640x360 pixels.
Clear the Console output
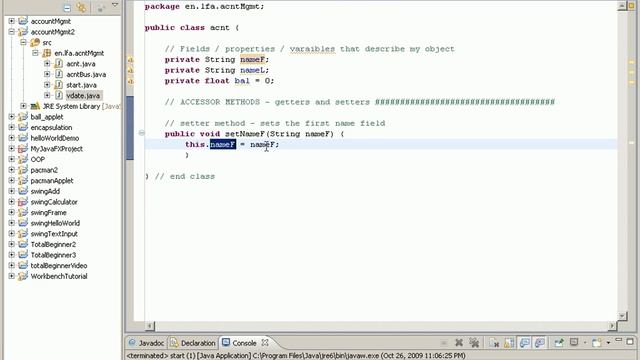click(x=494, y=343)
